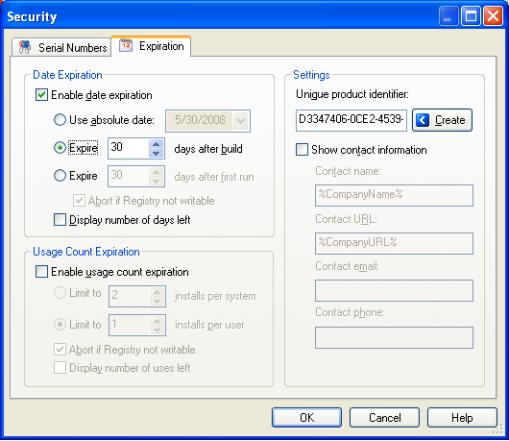This screenshot has width=509, height=441.
Task: Click the Unique product identifier field
Action: (x=351, y=120)
